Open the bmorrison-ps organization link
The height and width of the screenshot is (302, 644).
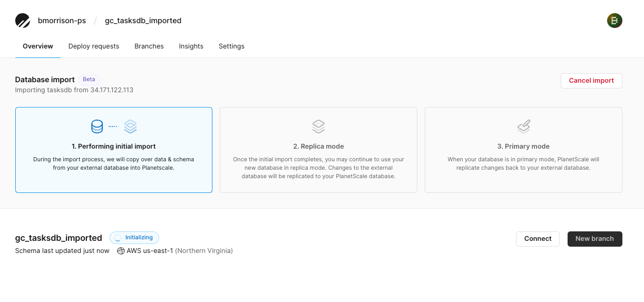click(62, 21)
